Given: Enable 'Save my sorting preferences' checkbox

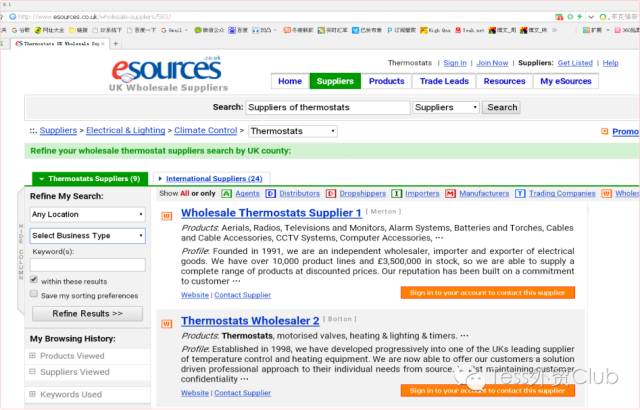Looking at the screenshot, I should 34,294.
